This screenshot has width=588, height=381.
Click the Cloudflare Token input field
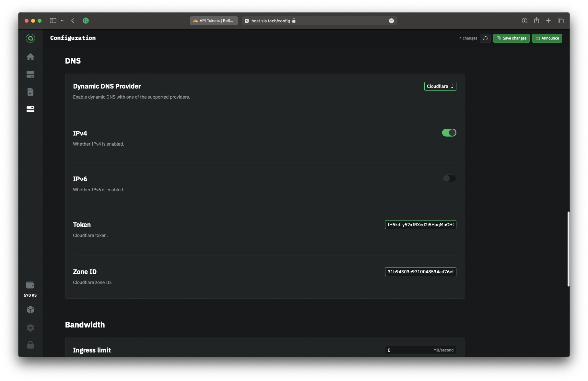coord(420,225)
